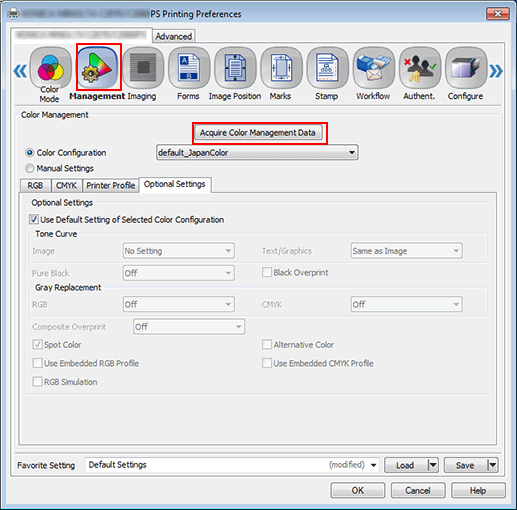The width and height of the screenshot is (517, 510).
Task: Open the Color Mode icon
Action: click(x=50, y=68)
